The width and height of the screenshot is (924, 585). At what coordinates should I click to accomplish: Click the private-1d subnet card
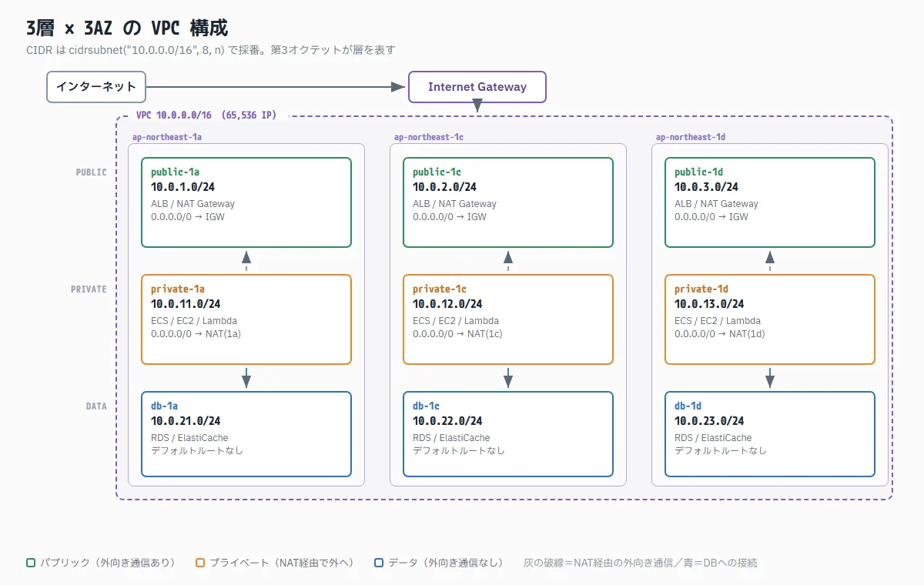770,319
